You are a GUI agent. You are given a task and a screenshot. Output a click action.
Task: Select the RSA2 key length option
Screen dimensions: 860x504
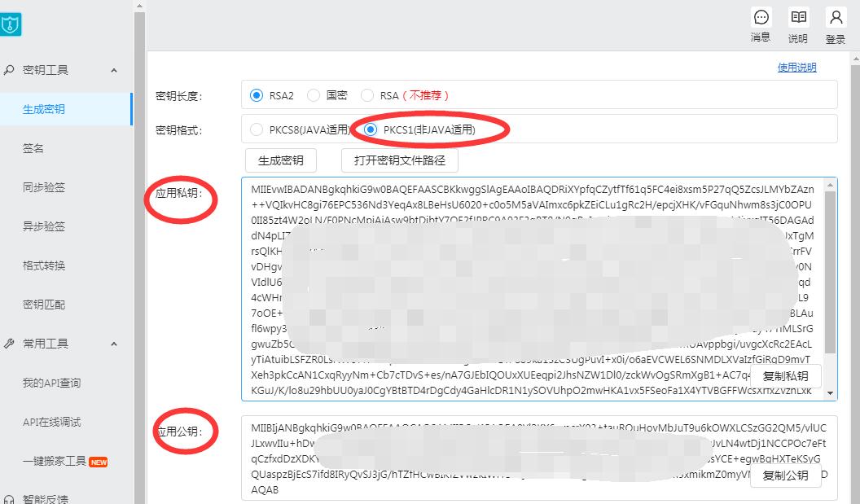tap(257, 95)
